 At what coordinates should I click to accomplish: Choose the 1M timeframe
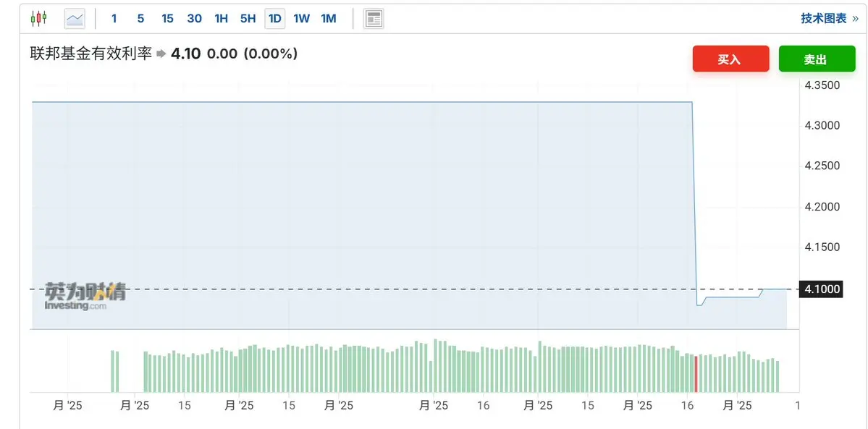point(328,19)
